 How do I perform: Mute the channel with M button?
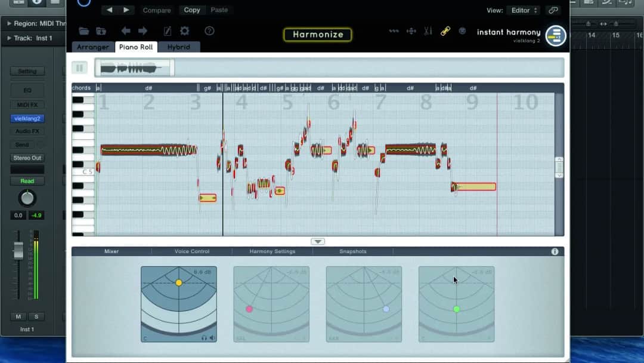pyautogui.click(x=18, y=316)
